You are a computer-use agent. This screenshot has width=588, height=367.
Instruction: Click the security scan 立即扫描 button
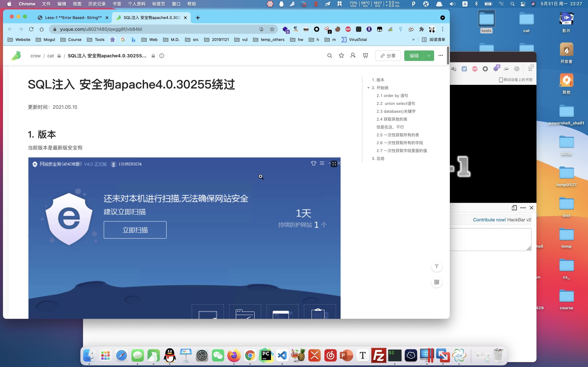click(x=135, y=230)
